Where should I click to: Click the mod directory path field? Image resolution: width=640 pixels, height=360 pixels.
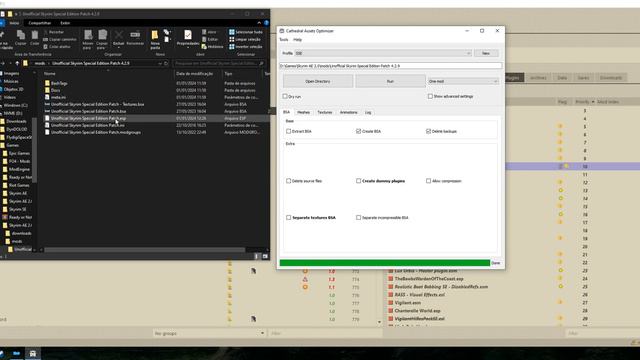tap(391, 66)
